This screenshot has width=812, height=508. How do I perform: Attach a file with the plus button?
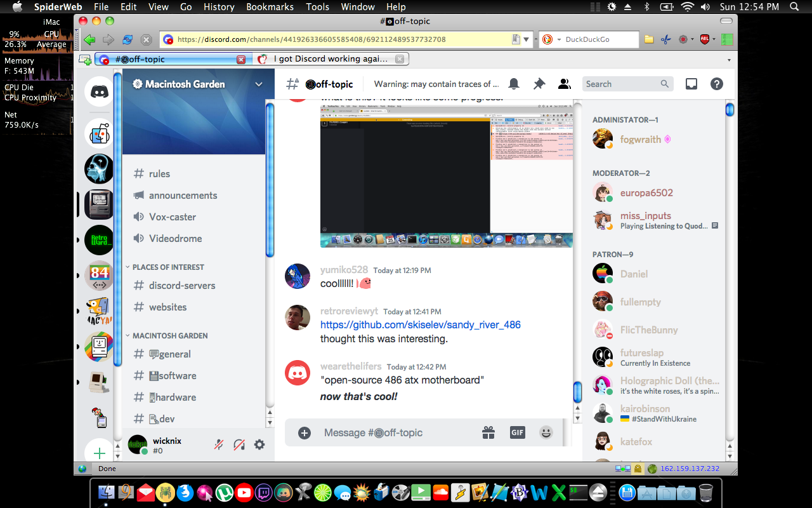304,432
